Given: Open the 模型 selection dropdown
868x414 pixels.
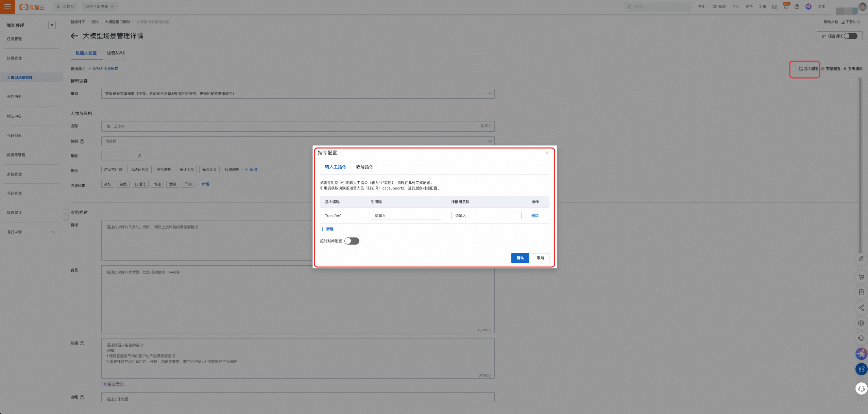Looking at the screenshot, I should tap(298, 94).
